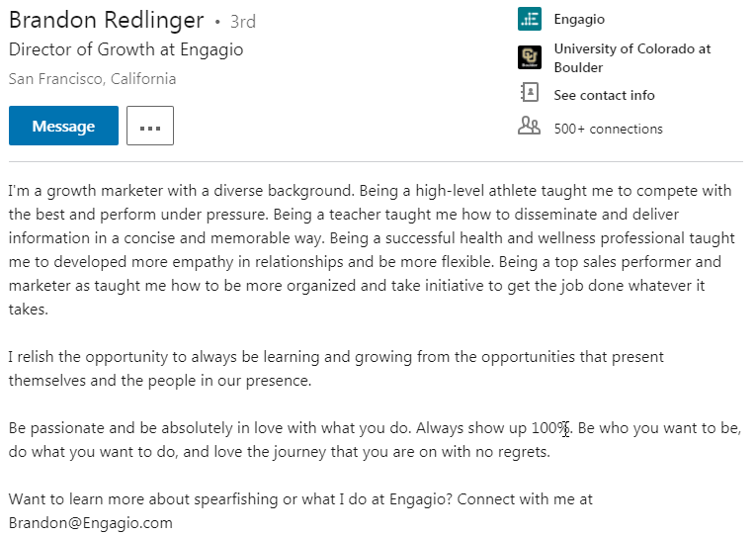This screenshot has width=756, height=536.
Task: Click the 3rd degree connection badge
Action: click(x=241, y=21)
